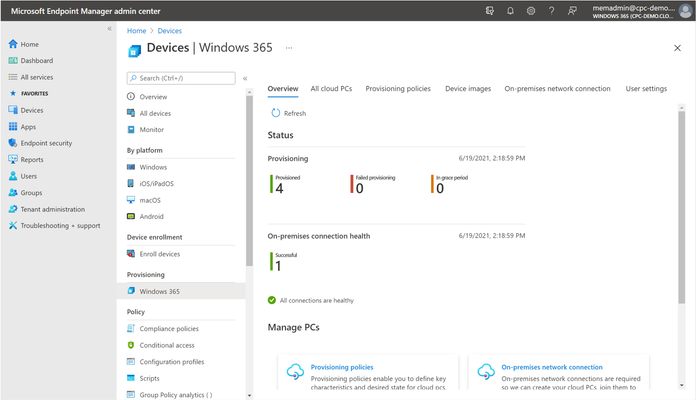Open the notifications bell
Image resolution: width=696 pixels, height=400 pixels.
pos(510,11)
